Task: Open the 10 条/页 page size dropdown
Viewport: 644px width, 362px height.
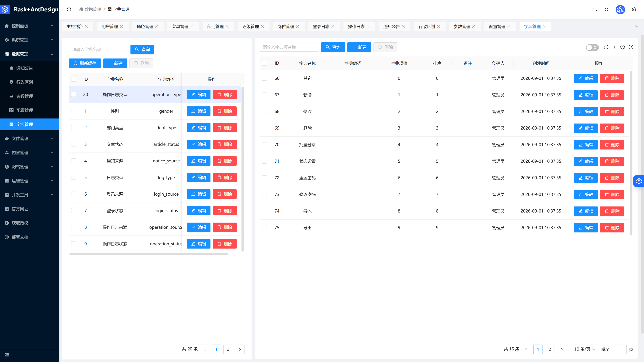Action: point(584,349)
